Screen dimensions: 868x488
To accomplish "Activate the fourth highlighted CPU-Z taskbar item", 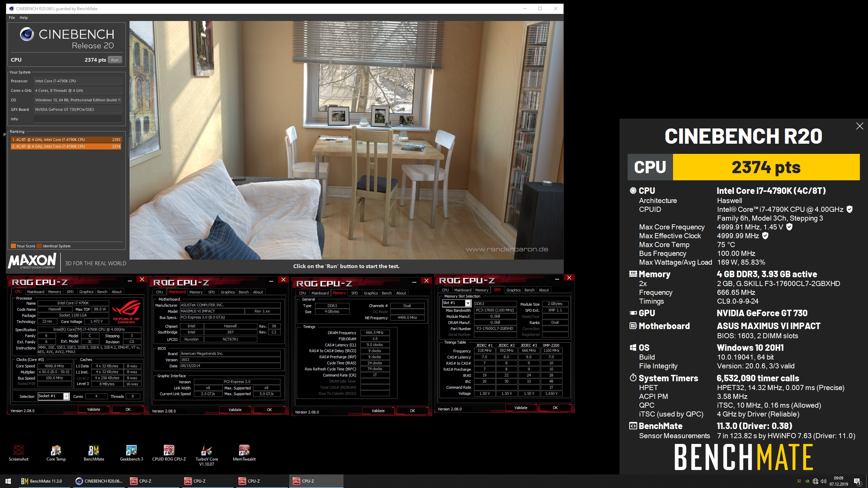I will (316, 481).
